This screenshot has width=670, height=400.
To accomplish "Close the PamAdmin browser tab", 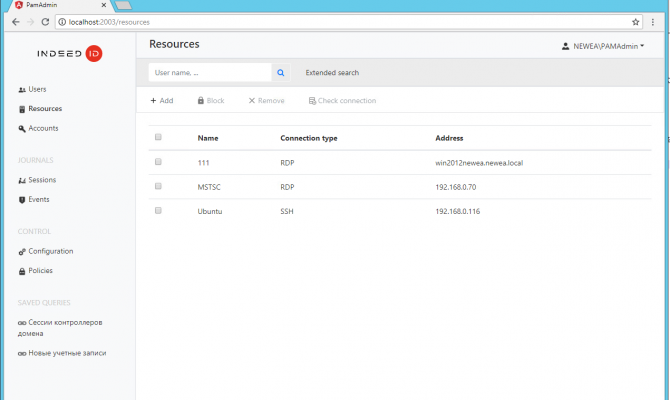I will [x=103, y=5].
